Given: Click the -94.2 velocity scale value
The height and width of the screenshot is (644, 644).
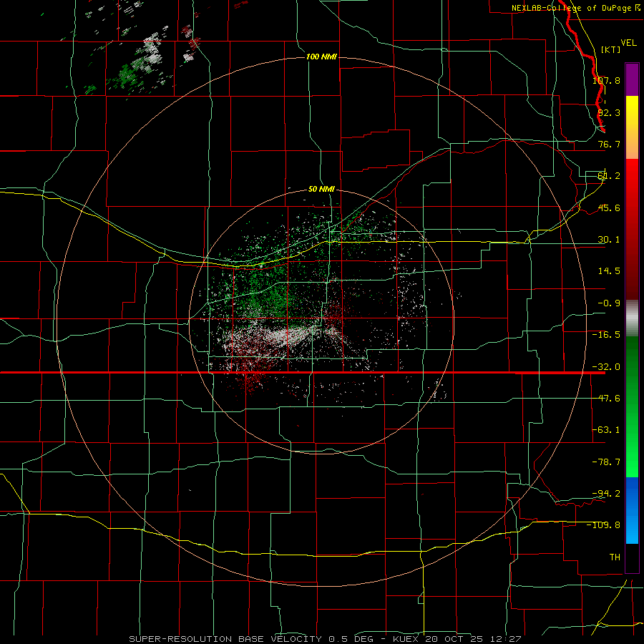Looking at the screenshot, I should (606, 493).
